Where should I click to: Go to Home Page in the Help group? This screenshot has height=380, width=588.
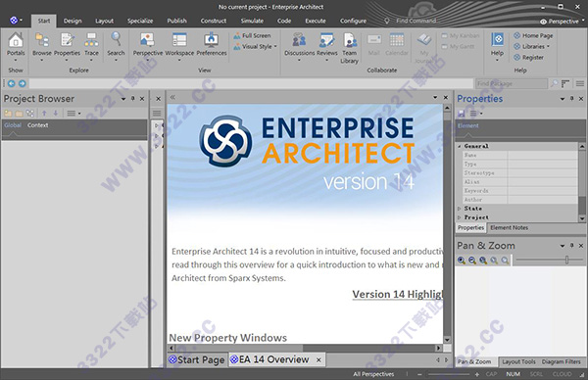click(533, 35)
